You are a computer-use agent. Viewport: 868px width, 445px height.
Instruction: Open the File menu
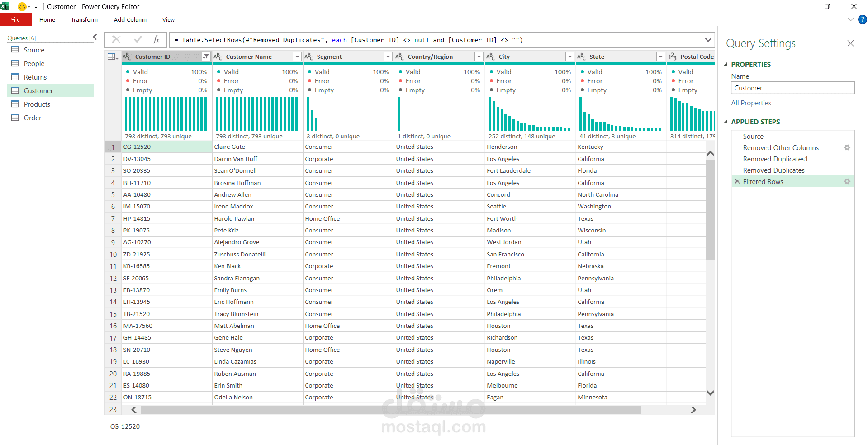tap(15, 19)
